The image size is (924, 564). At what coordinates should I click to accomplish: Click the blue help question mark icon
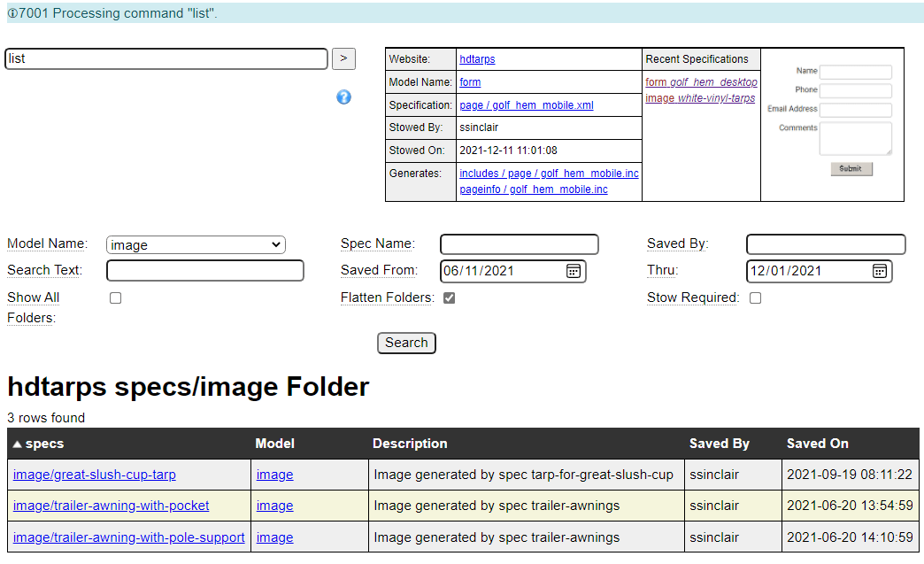pos(344,97)
